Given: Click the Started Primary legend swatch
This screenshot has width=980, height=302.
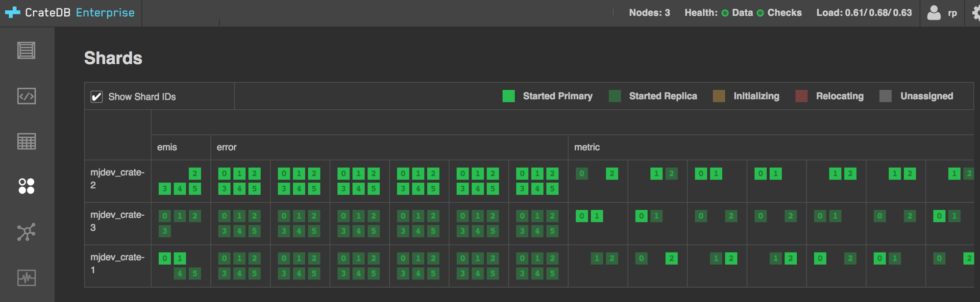Looking at the screenshot, I should [x=509, y=96].
